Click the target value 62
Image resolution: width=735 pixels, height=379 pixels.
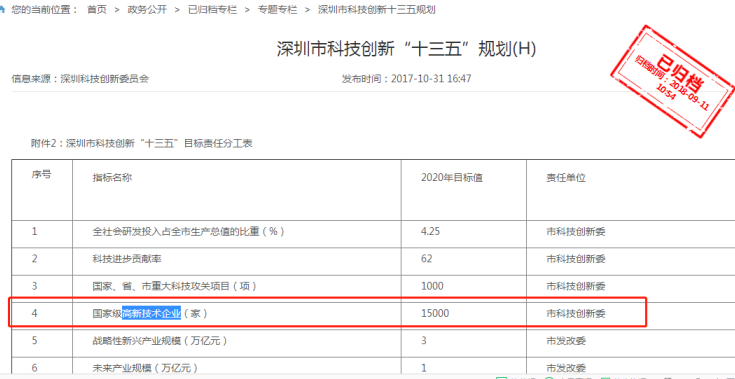point(427,259)
